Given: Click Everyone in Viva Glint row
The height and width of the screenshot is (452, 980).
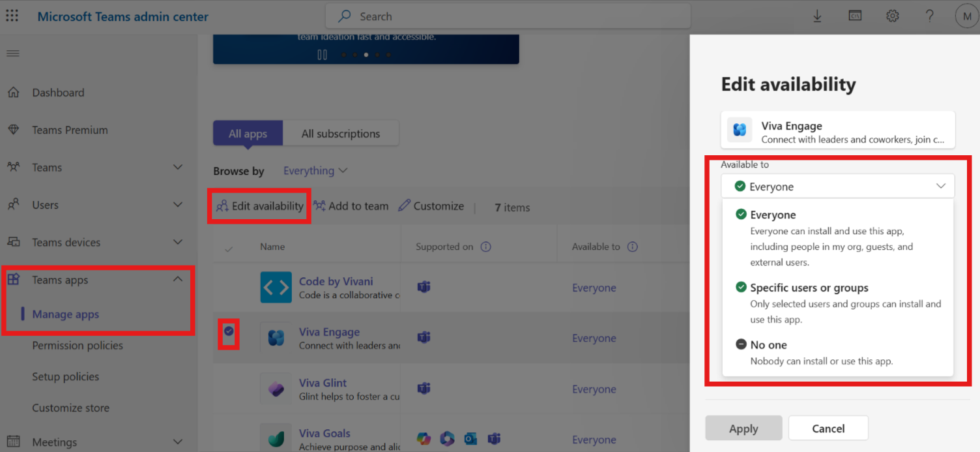Looking at the screenshot, I should coord(594,389).
